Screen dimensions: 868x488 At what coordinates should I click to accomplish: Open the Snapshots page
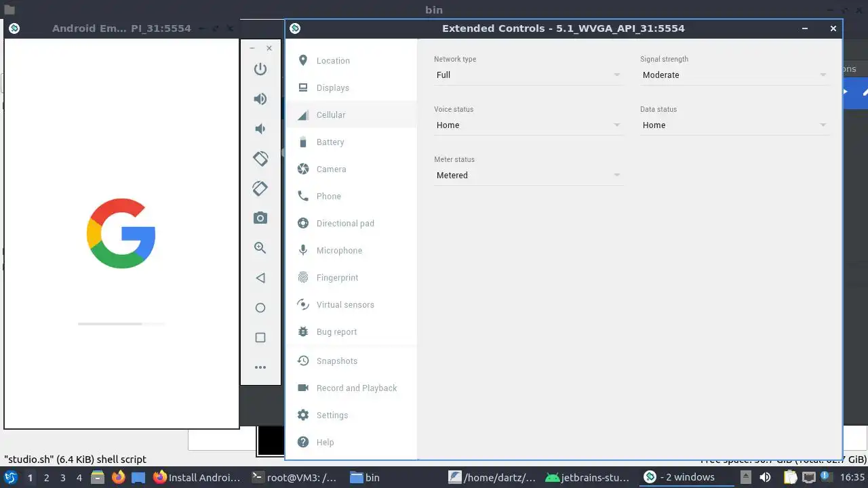pyautogui.click(x=351, y=361)
